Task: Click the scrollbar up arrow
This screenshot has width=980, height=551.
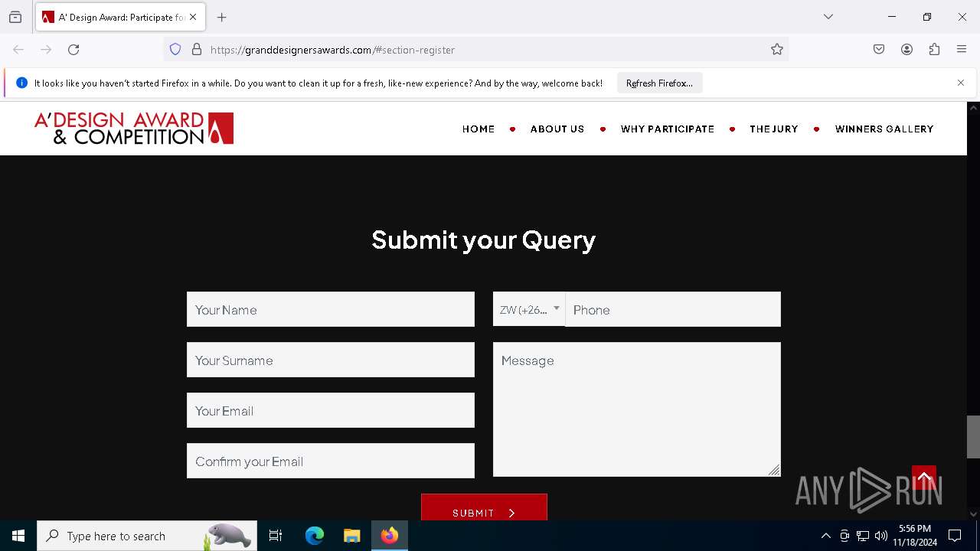Action: click(973, 108)
